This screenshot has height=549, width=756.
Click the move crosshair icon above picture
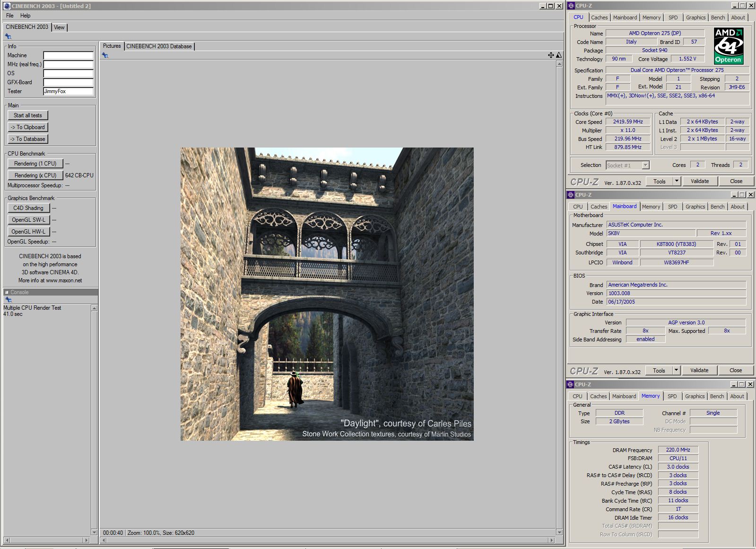coord(551,55)
